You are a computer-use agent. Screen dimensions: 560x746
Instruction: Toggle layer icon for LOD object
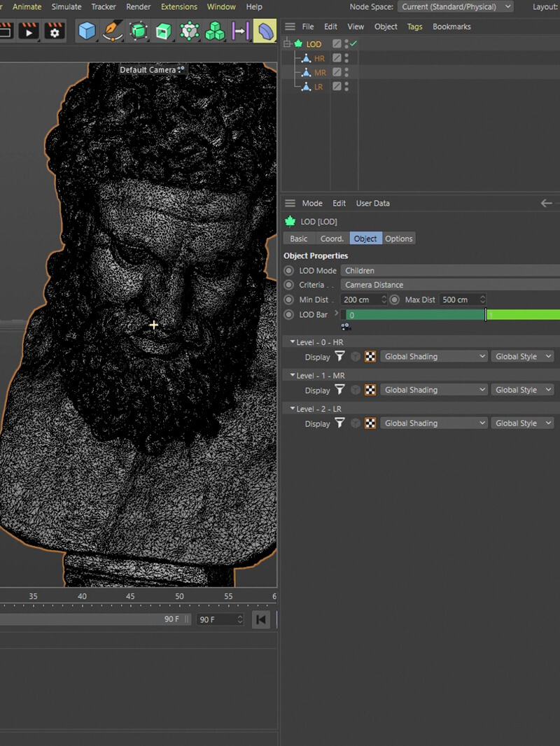tap(337, 44)
